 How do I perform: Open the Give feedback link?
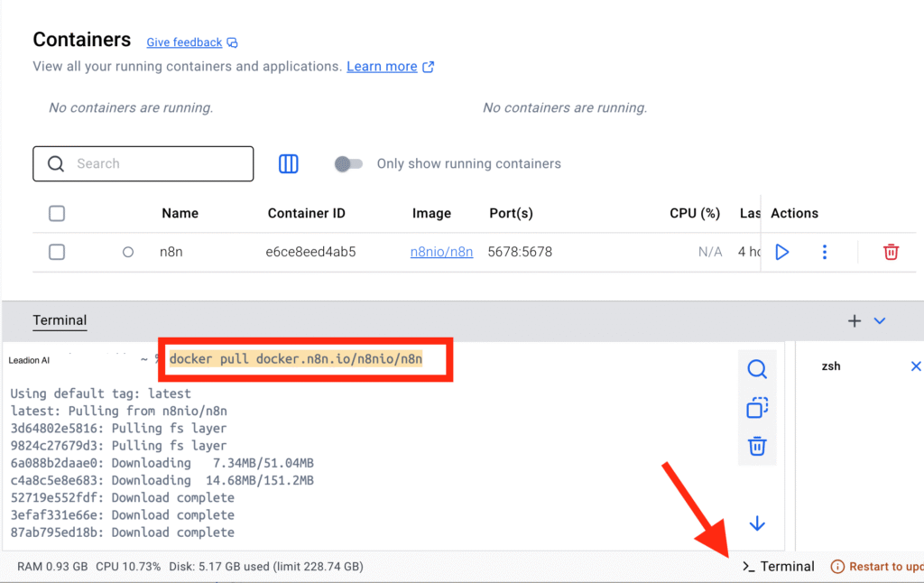click(184, 42)
